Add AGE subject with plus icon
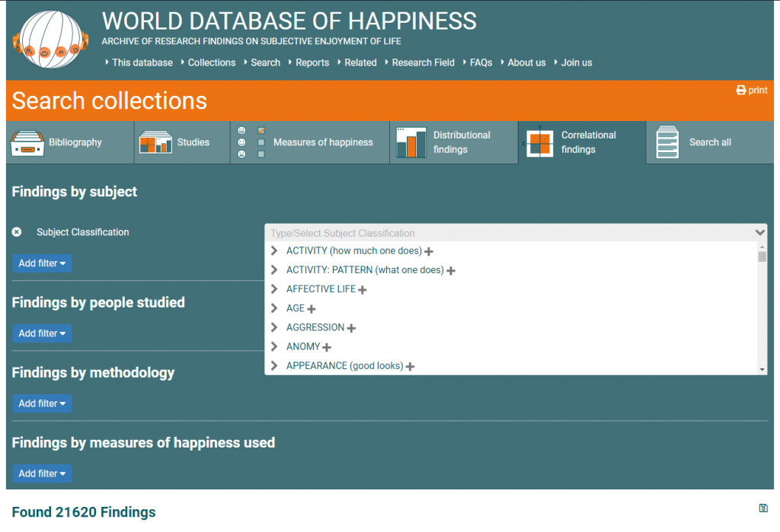Screen dimensions: 780x532 click(312, 309)
